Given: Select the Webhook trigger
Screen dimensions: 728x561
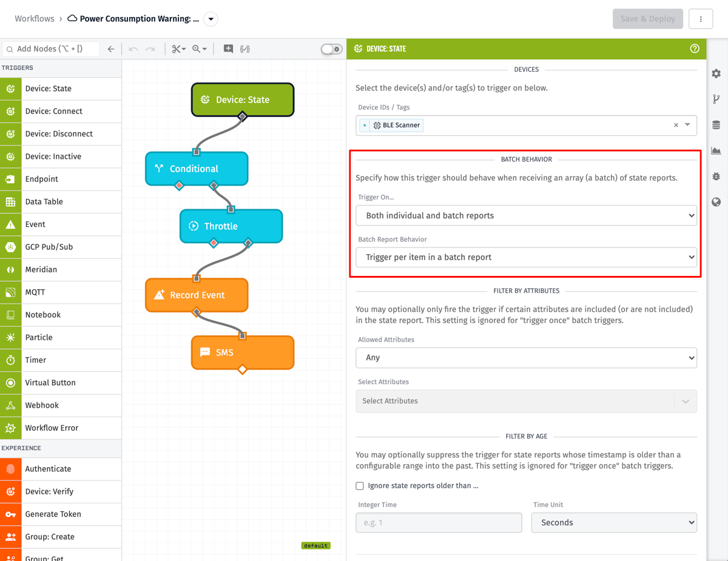Looking at the screenshot, I should 61,405.
